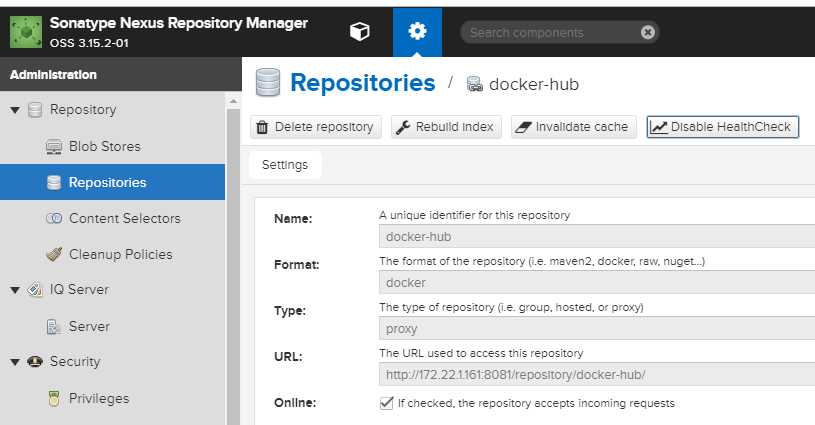Toggle the Online checkbox
The height and width of the screenshot is (425, 815).
386,403
